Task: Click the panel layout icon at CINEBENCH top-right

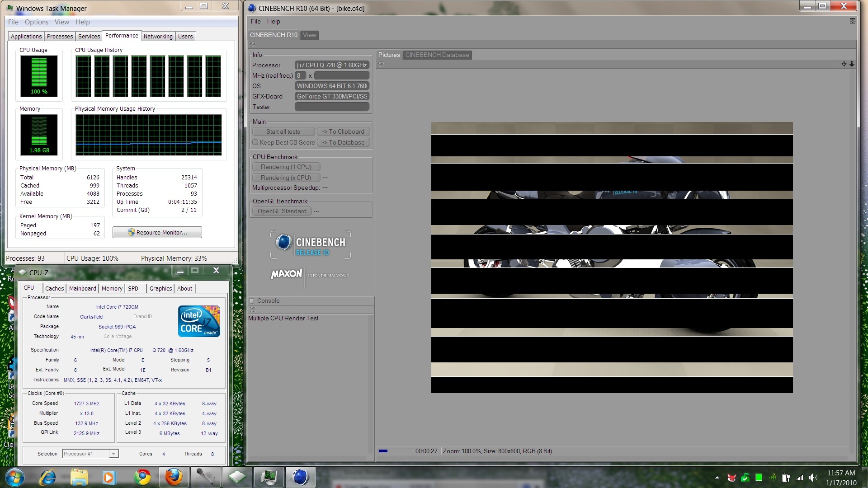Action: pos(852,21)
